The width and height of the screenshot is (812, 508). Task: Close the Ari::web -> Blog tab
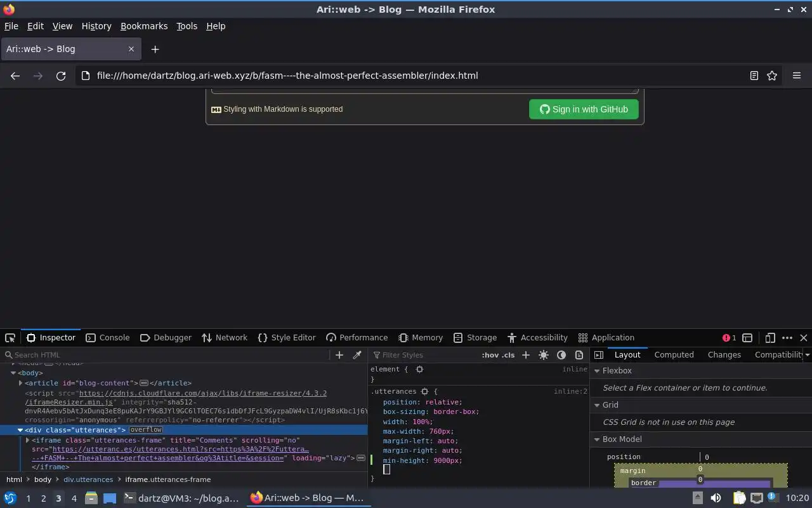(131, 49)
